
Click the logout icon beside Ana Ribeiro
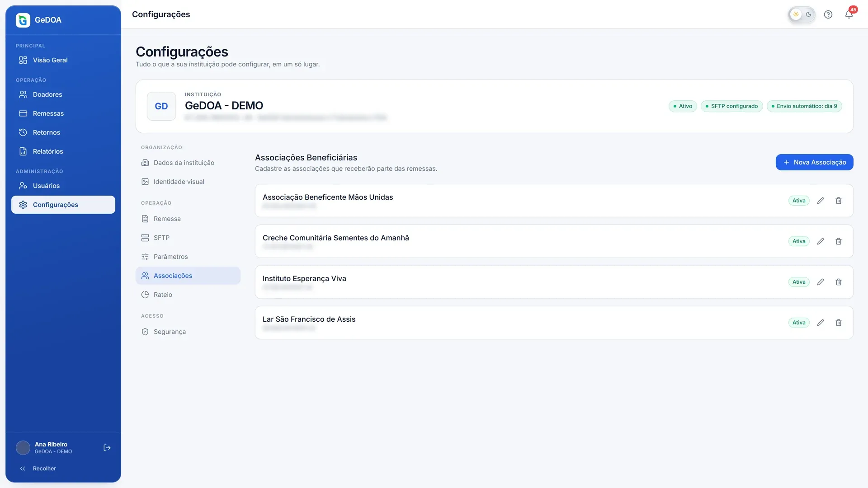click(107, 448)
